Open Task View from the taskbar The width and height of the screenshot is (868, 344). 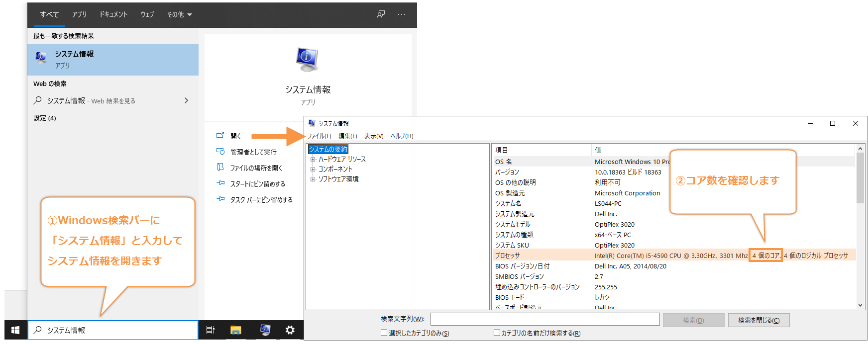point(211,330)
